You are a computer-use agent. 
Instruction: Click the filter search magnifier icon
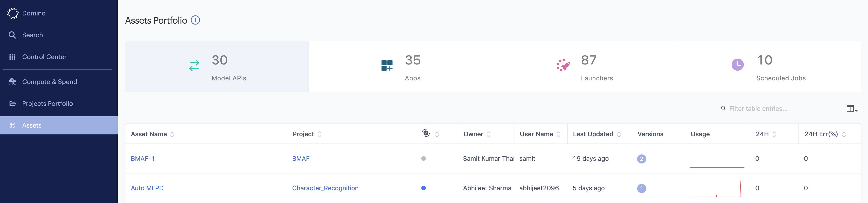point(723,108)
